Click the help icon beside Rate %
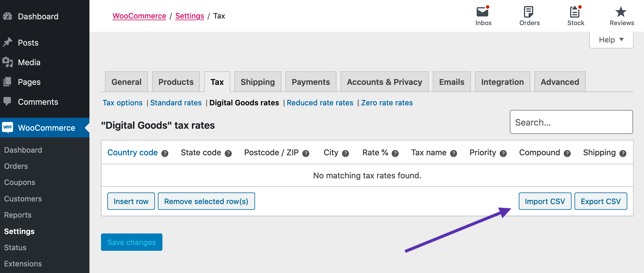The width and height of the screenshot is (644, 273). tap(395, 154)
